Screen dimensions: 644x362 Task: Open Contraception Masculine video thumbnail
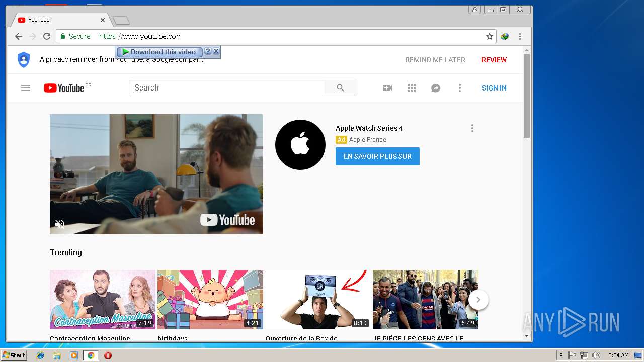[x=103, y=300]
